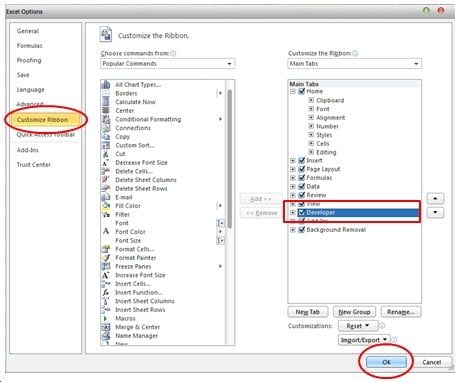Select the All Chart Types icon
Screen dimensions: 457x382
(x=106, y=85)
